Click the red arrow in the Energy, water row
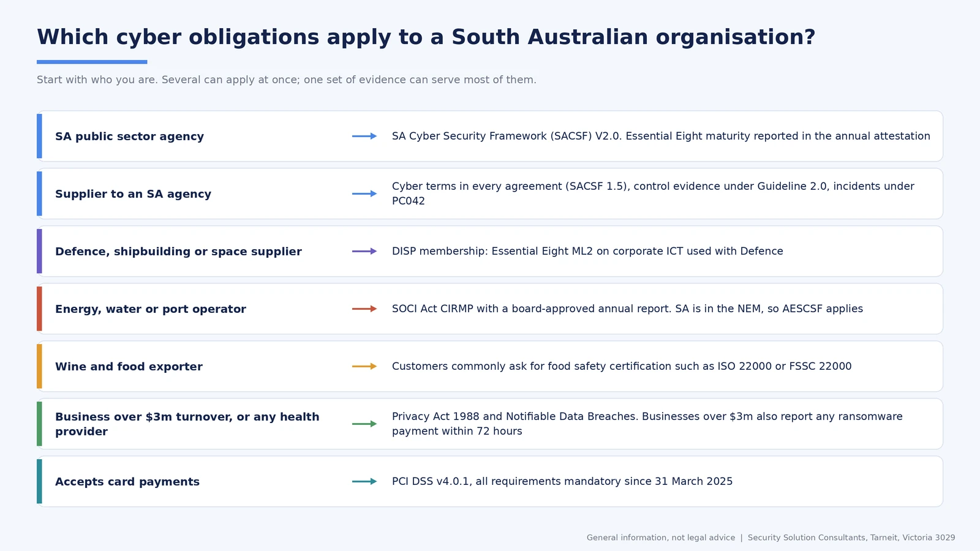980x551 pixels. (x=364, y=309)
